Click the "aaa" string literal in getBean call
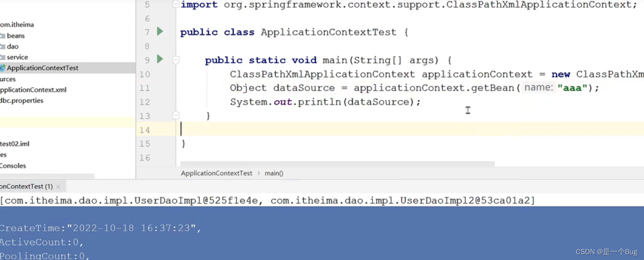The height and width of the screenshot is (260, 644). pyautogui.click(x=572, y=88)
